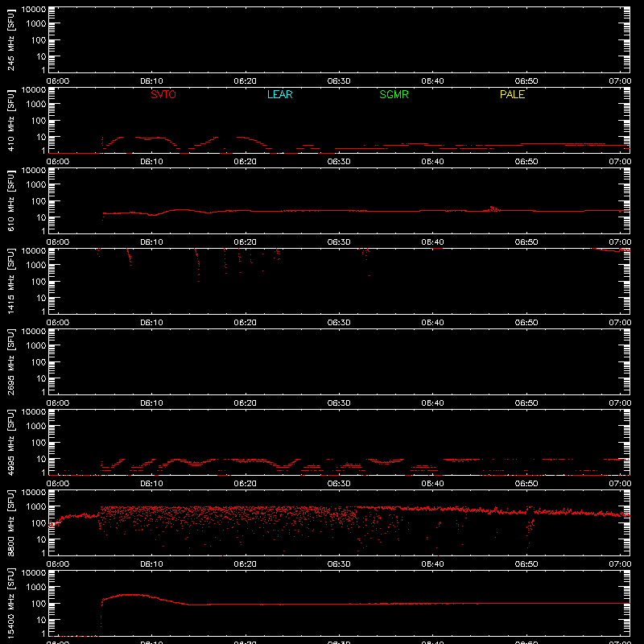This screenshot has width=644, height=644.
Task: Click the 10 y-axis value of 8800 MHz panel
Action: 42,539
